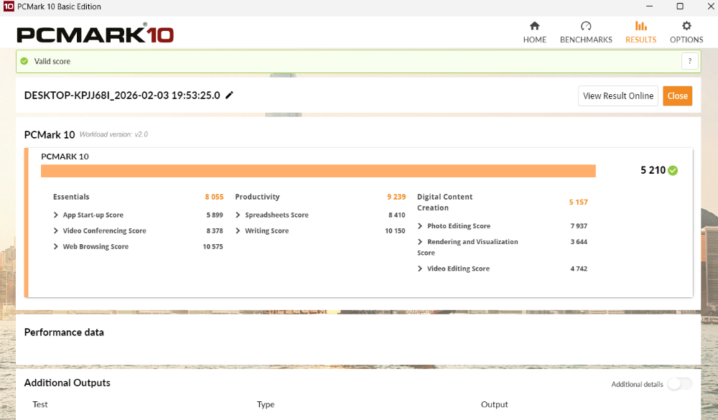Screen dimensions: 718x420
Task: Click the Rendering value 3 644
Action: 579,242
